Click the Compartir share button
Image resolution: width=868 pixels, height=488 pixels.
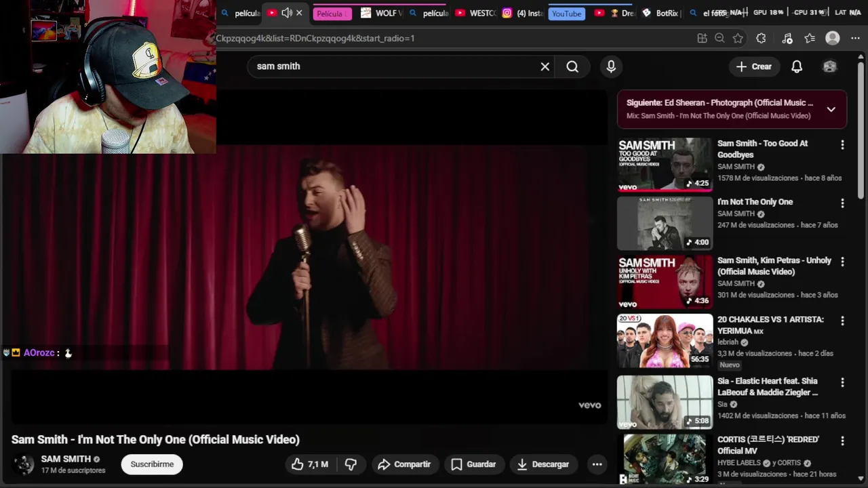coord(405,464)
